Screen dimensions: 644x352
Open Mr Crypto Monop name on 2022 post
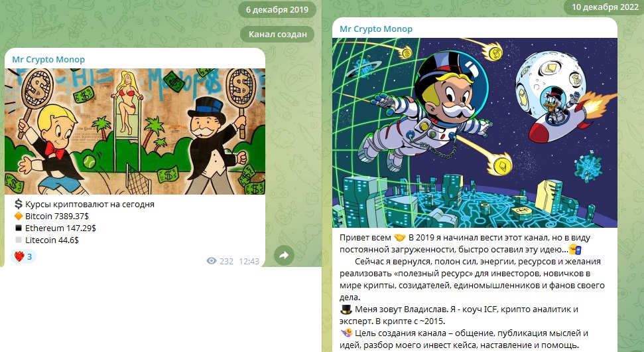(376, 29)
